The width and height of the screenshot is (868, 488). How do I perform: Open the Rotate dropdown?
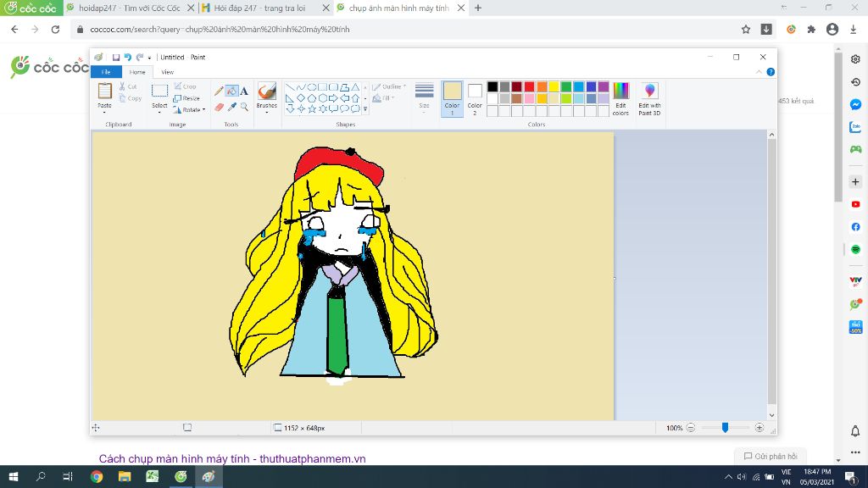[x=189, y=109]
